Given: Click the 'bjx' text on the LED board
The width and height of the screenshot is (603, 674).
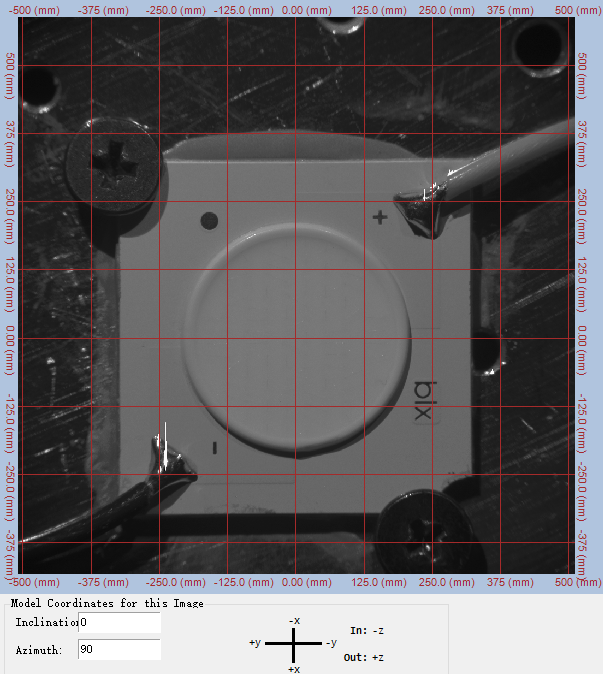Looking at the screenshot, I should (x=423, y=400).
